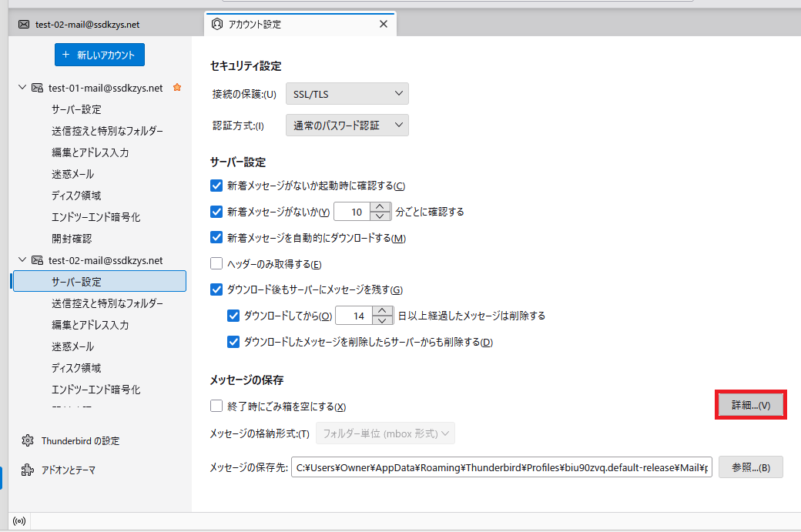The image size is (801, 532).
Task: Open the 接続の保護 SSL/TLS dropdown
Action: pyautogui.click(x=347, y=94)
